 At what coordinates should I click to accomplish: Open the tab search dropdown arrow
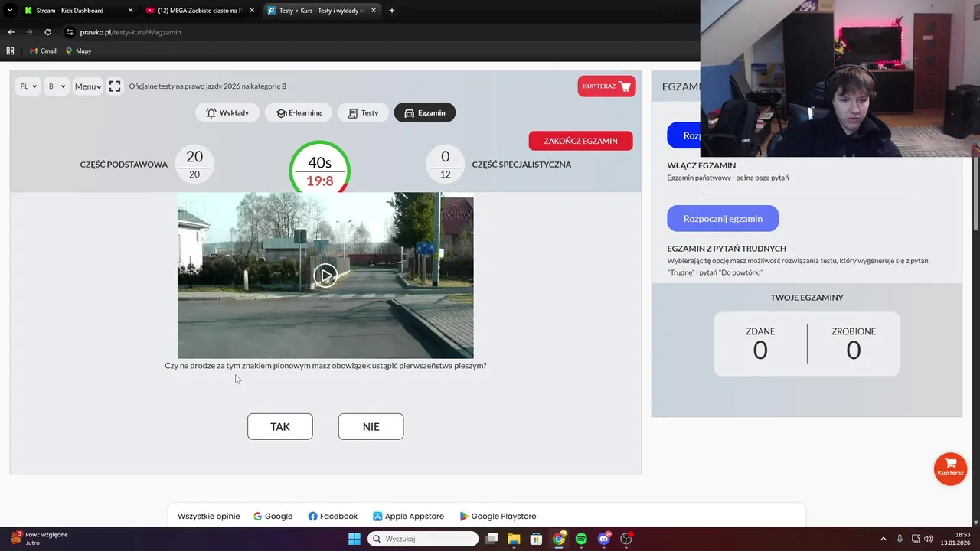click(x=10, y=11)
